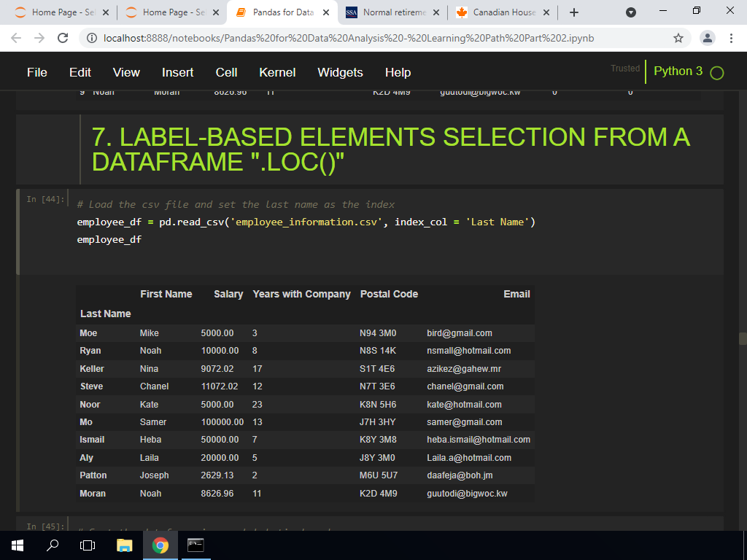Click the Chrome taskbar icon
Viewport: 747px width, 560px height.
160,545
